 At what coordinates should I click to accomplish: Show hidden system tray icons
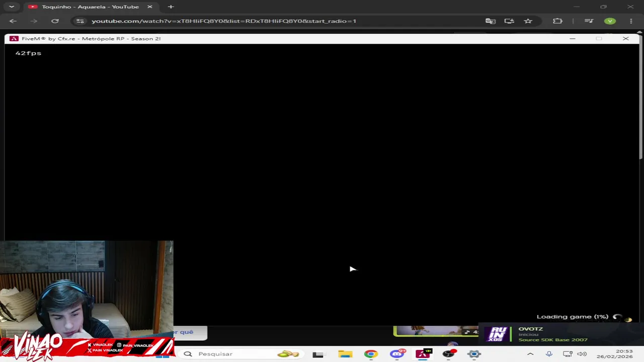click(530, 354)
